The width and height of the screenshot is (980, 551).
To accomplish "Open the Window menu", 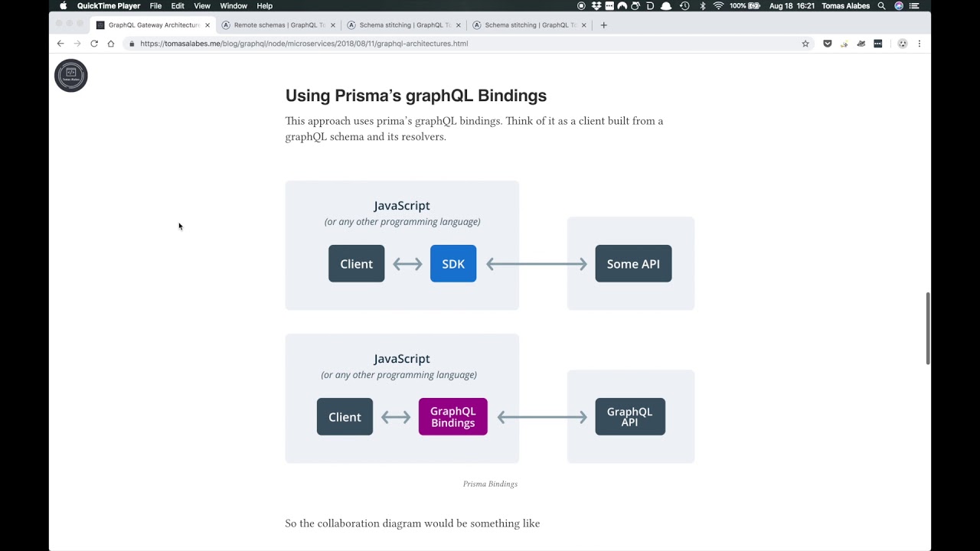I will pos(234,5).
